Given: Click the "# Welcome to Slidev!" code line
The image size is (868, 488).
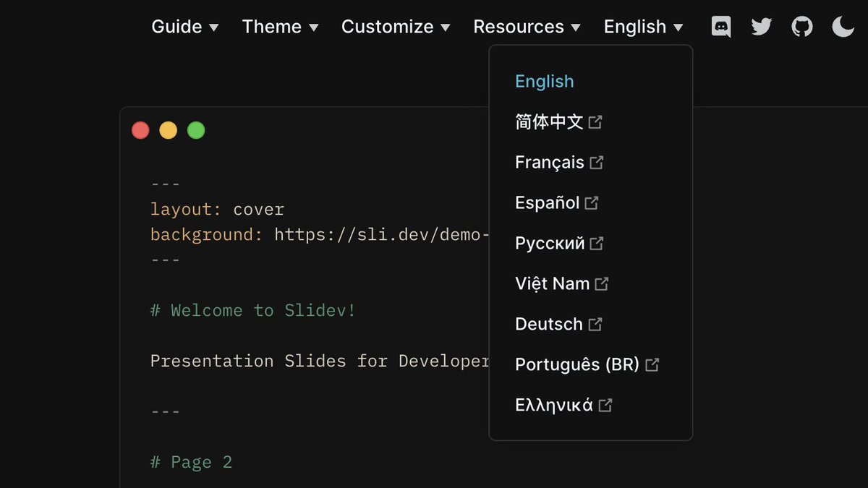Looking at the screenshot, I should [x=253, y=311].
